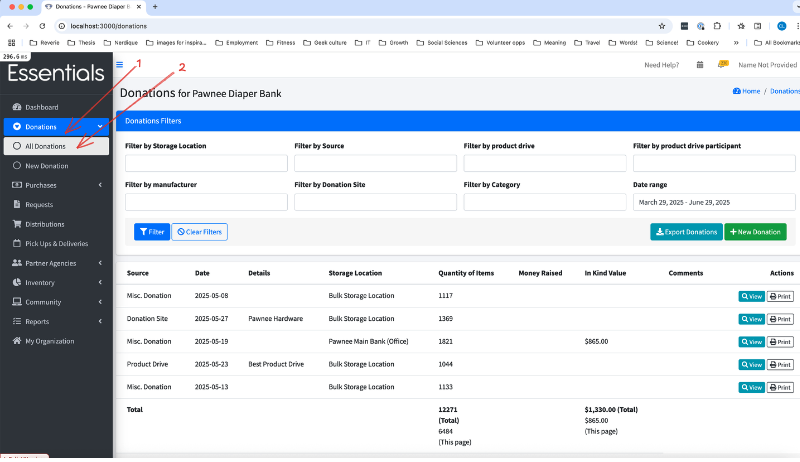Click the announcements notification icon
The image size is (800, 462).
(x=722, y=64)
